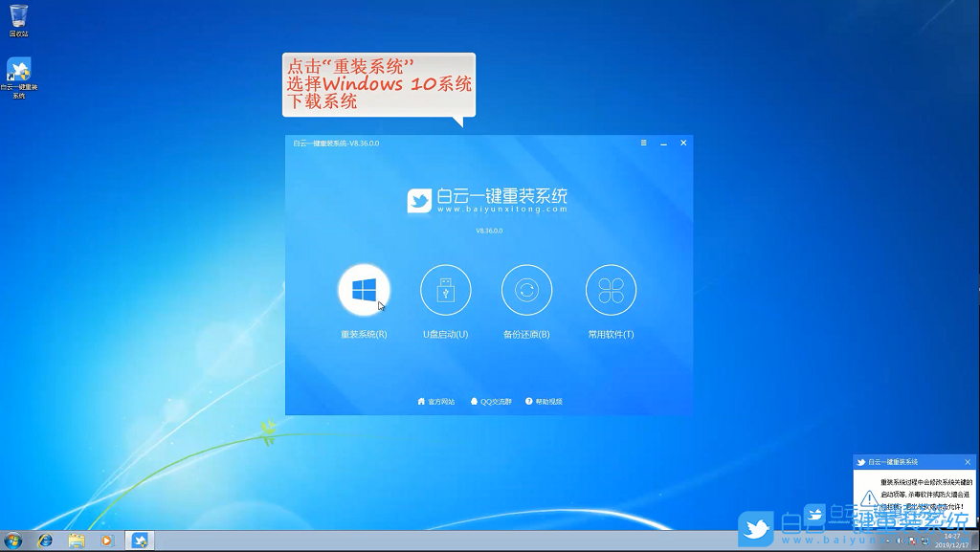The image size is (980, 552).
Task: Open Windows Media Player from the taskbar
Action: point(108,540)
